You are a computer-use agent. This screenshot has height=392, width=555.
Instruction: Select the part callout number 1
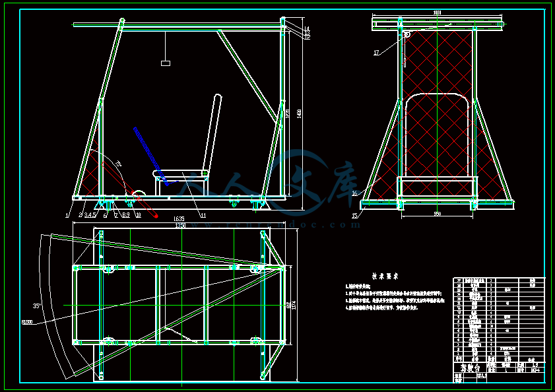pos(67,215)
